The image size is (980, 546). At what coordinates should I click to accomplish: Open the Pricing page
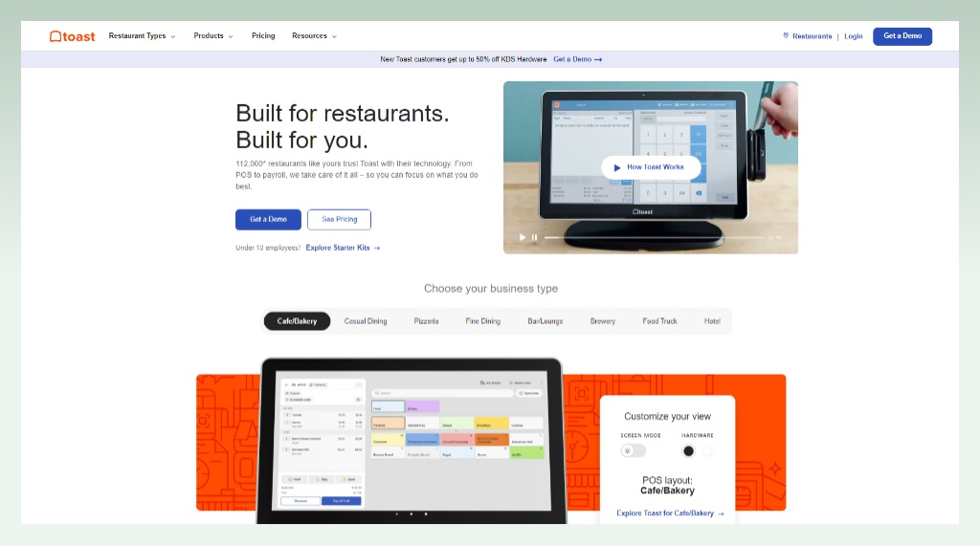coord(263,36)
